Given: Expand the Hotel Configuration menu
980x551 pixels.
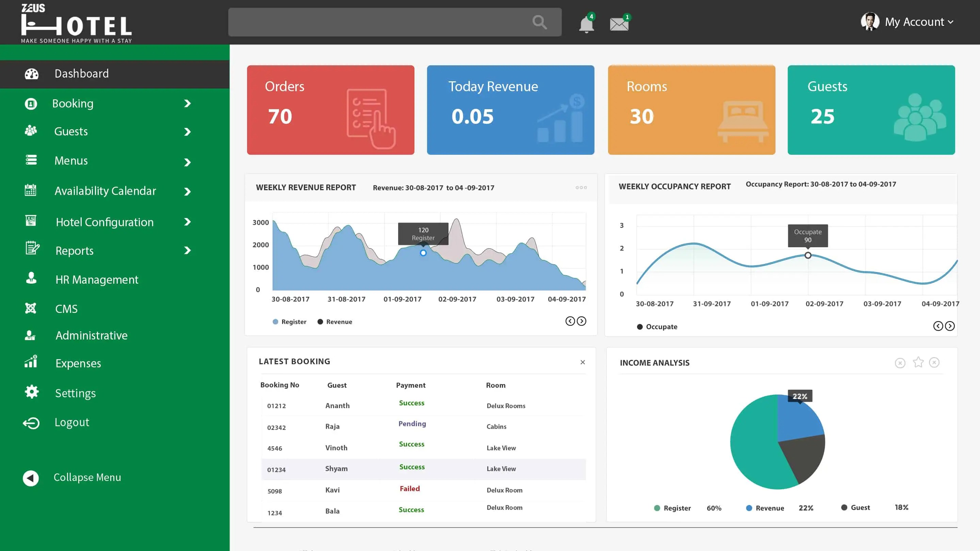Looking at the screenshot, I should (104, 221).
